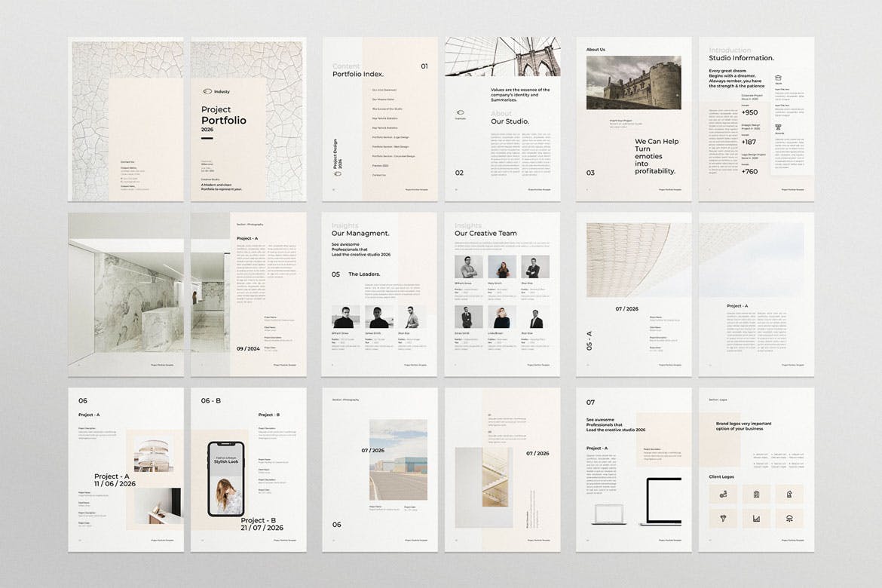Select the cloud client logo icon
This screenshot has height=588, width=882.
[x=789, y=518]
